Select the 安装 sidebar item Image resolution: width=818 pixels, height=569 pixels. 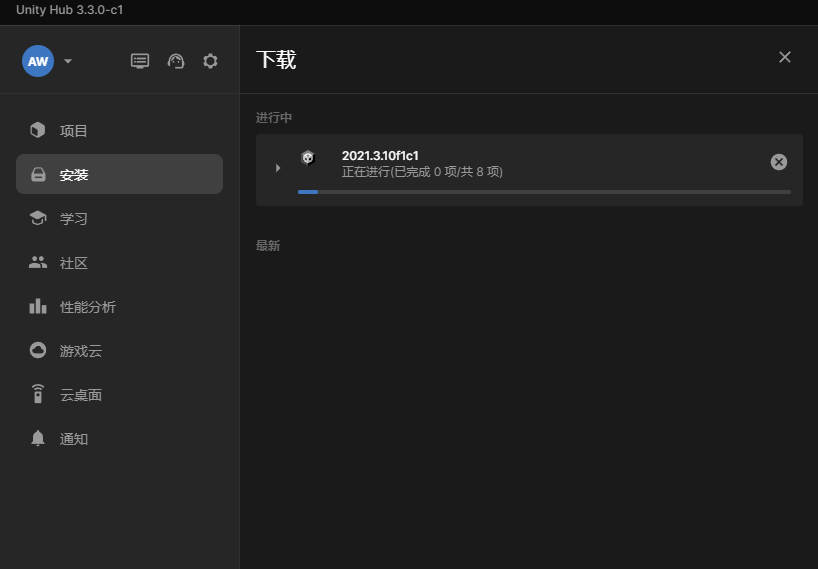[119, 174]
